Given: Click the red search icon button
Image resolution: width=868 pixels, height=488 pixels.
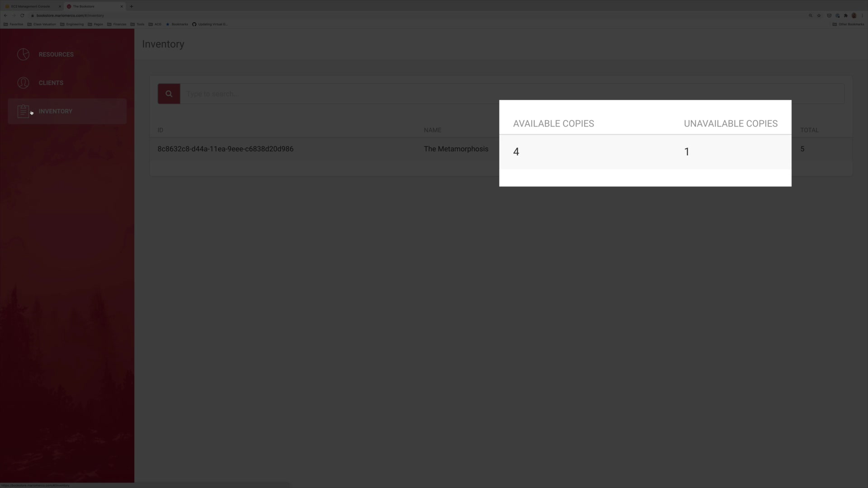Looking at the screenshot, I should tap(169, 94).
